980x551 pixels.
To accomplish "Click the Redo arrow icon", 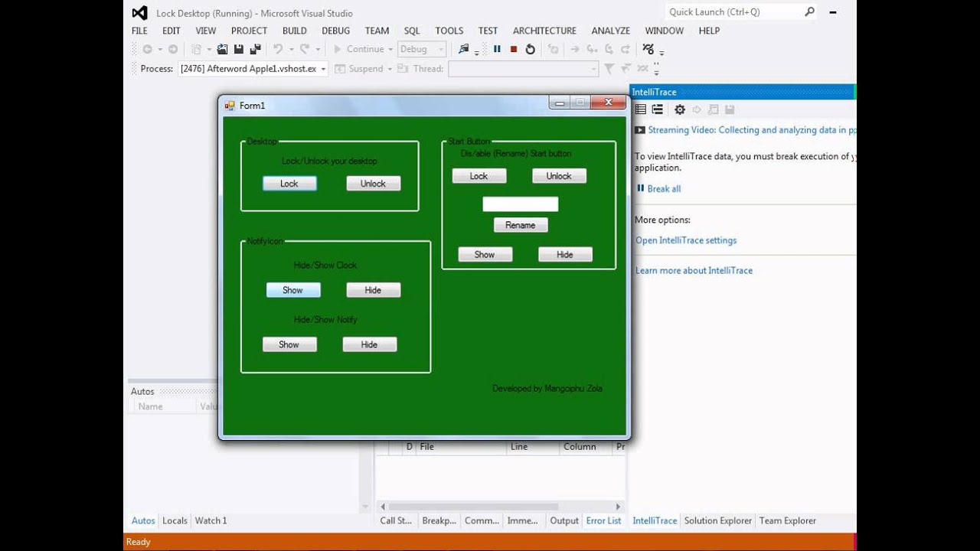I will [x=304, y=49].
